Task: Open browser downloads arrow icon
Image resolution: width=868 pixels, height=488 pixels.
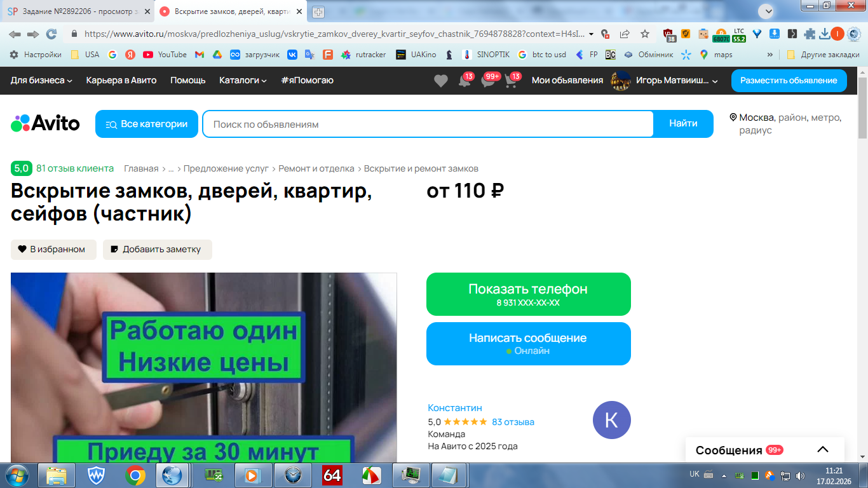Action: [x=825, y=34]
